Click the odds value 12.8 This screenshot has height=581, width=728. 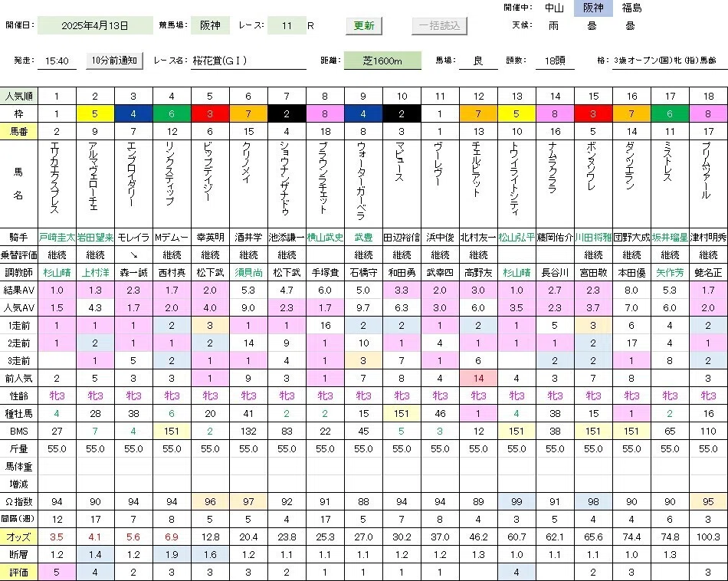[210, 537]
